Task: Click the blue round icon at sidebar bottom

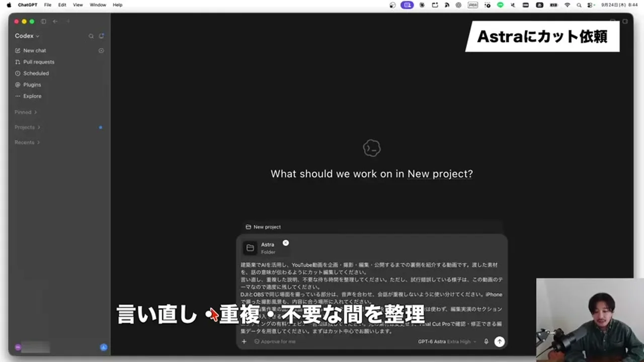Action: click(x=104, y=347)
